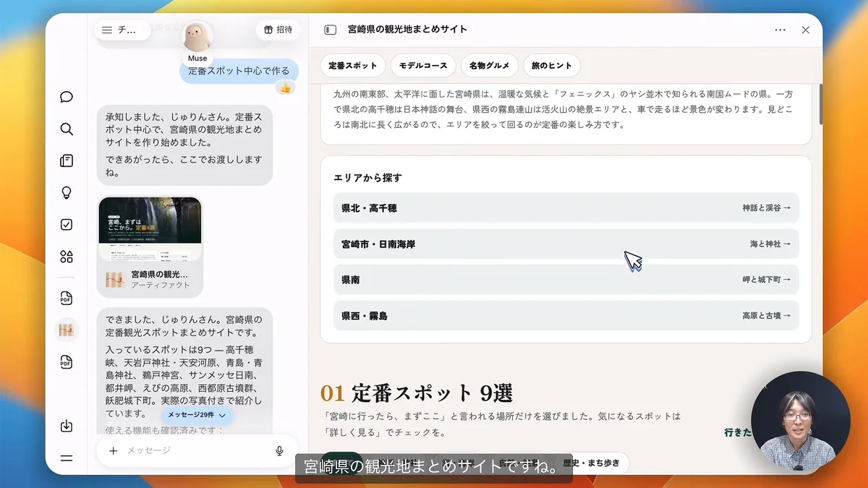Open the shapes apps icon in sidebar

click(x=67, y=257)
